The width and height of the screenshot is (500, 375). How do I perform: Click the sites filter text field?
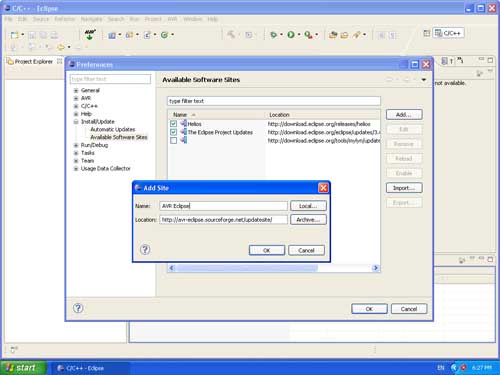click(273, 101)
